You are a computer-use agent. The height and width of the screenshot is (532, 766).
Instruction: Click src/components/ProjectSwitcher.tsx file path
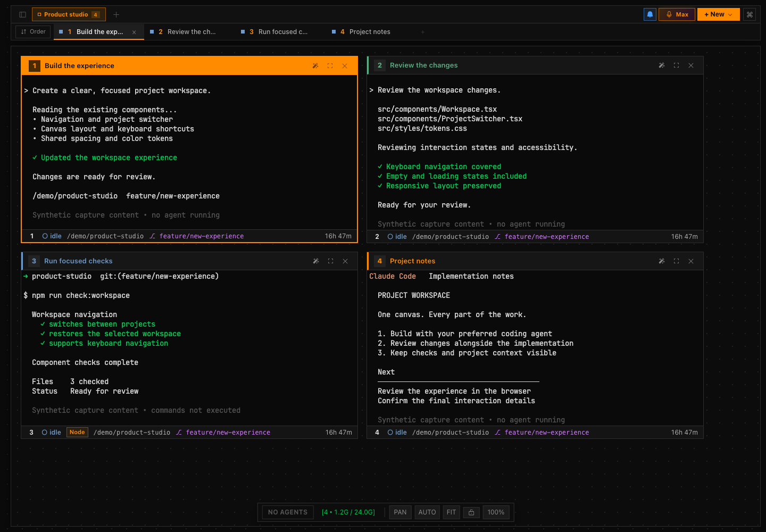tap(450, 119)
